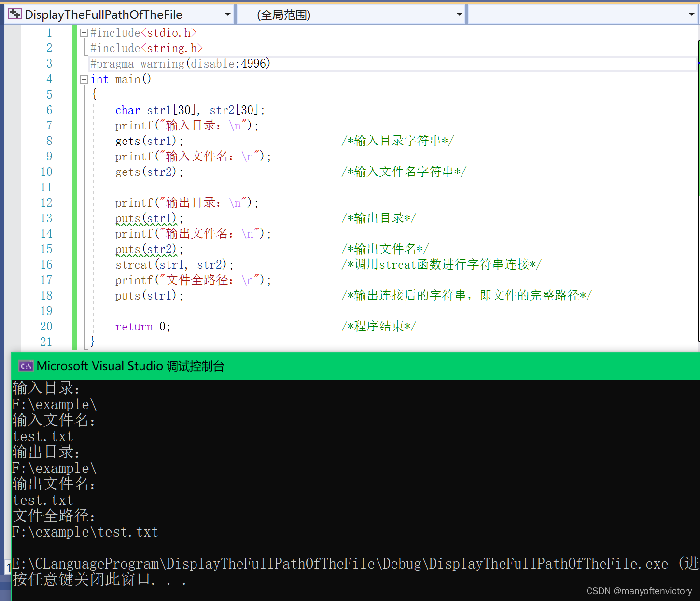Click line number 6 in the gutter

pyautogui.click(x=49, y=110)
